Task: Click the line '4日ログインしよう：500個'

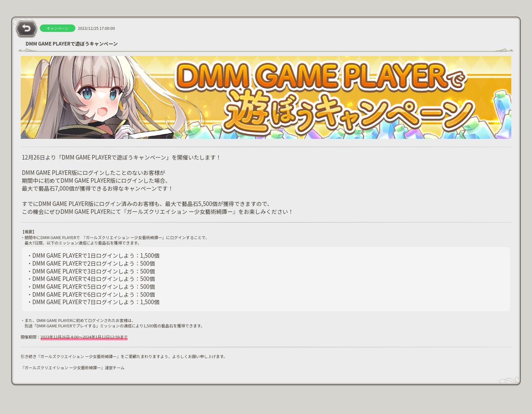Action: pyautogui.click(x=91, y=279)
